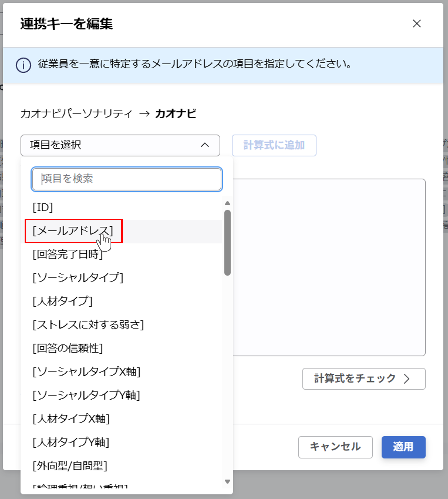Click the dropdown list scrollbar thumb
The image size is (448, 499).
click(227, 243)
